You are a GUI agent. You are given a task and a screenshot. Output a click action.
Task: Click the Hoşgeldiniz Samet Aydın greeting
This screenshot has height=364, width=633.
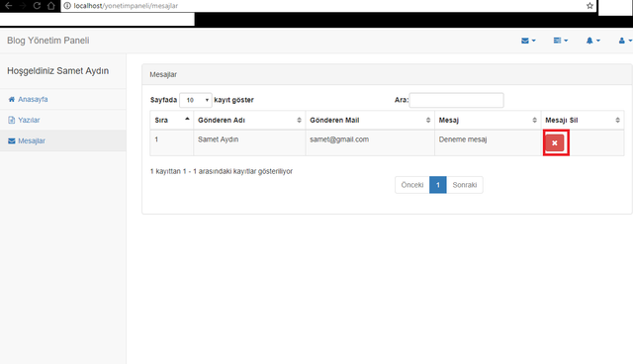[57, 71]
